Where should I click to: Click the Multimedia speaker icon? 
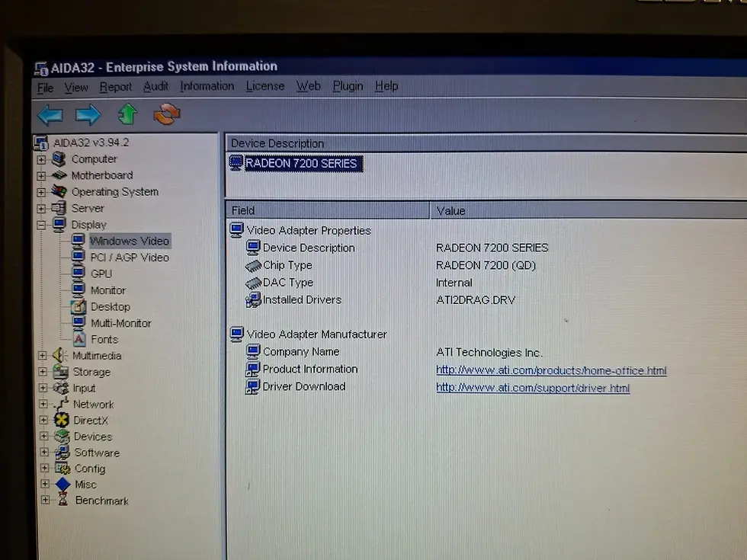(x=60, y=355)
